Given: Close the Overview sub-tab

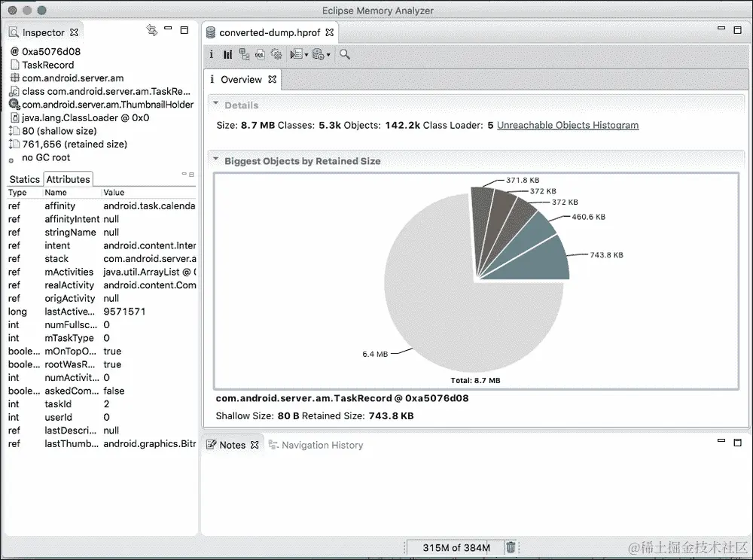Looking at the screenshot, I should 273,79.
